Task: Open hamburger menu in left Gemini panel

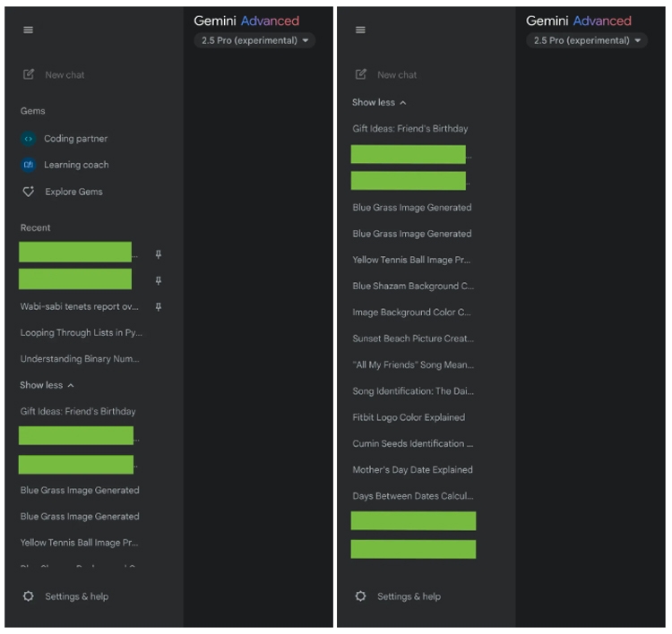Action: 29,30
